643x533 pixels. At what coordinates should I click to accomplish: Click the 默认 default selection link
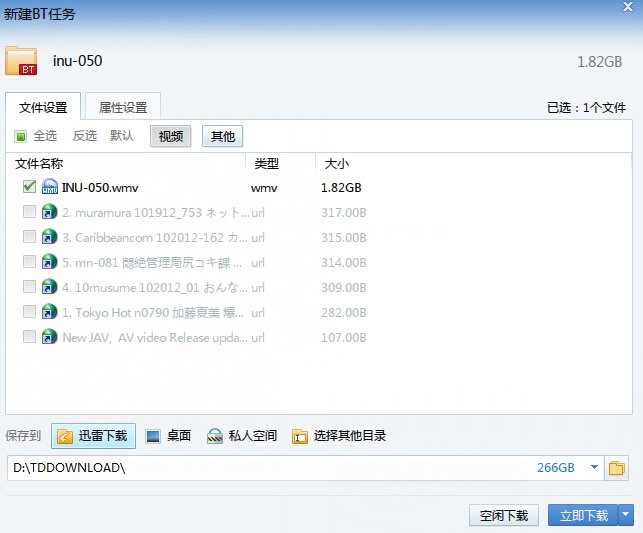pyautogui.click(x=122, y=136)
